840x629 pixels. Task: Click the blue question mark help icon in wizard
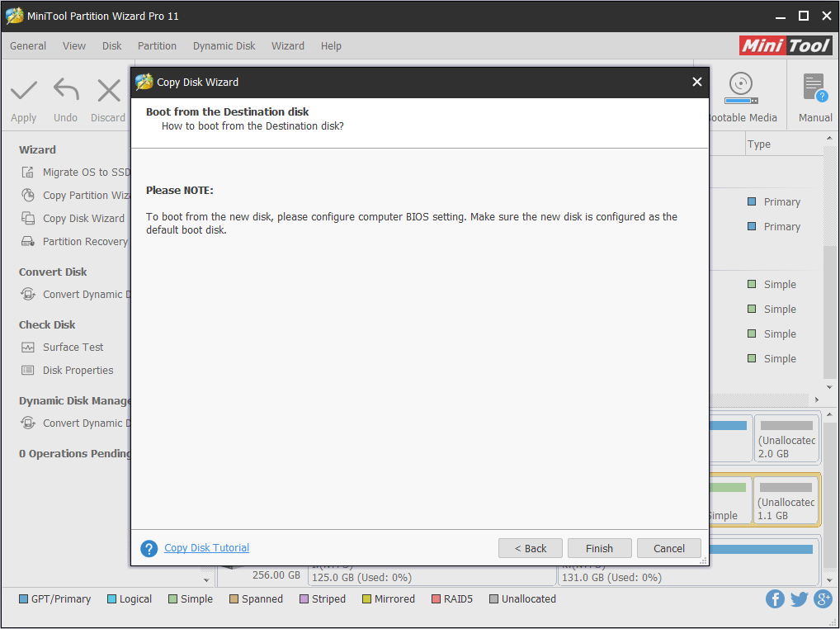[149, 548]
